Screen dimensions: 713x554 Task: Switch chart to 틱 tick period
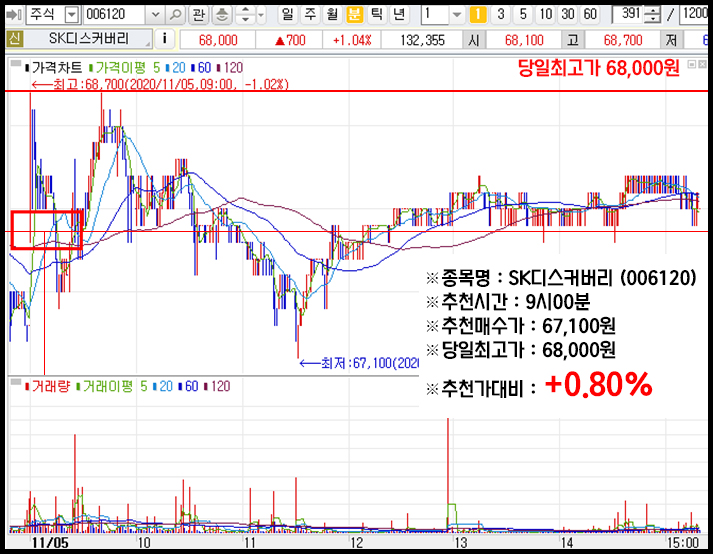click(x=377, y=15)
